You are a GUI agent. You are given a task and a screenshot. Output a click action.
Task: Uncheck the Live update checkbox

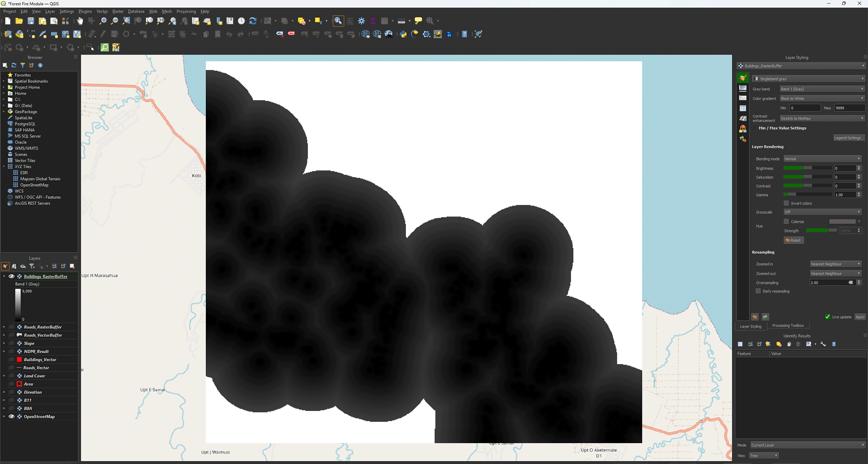pyautogui.click(x=827, y=317)
